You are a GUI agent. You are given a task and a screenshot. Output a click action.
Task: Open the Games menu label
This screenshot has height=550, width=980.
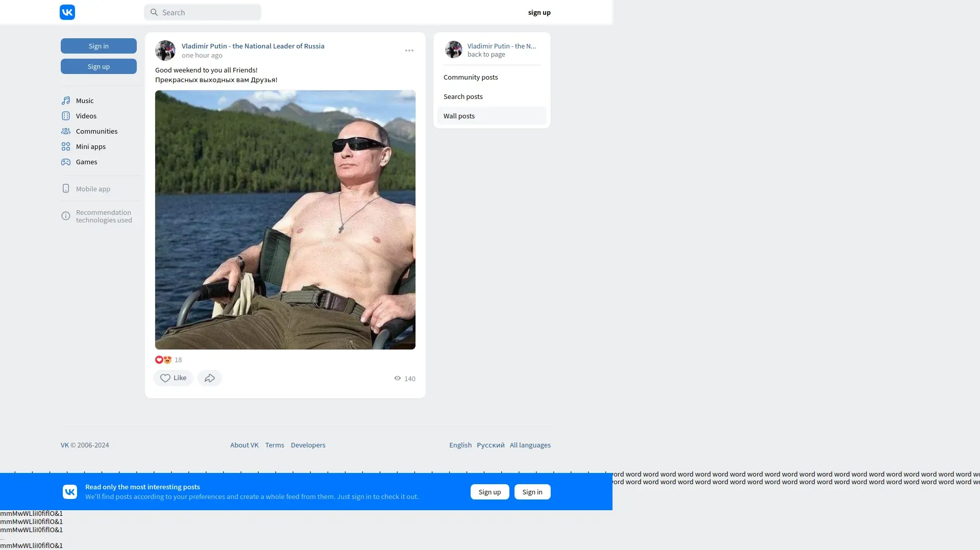coord(87,162)
